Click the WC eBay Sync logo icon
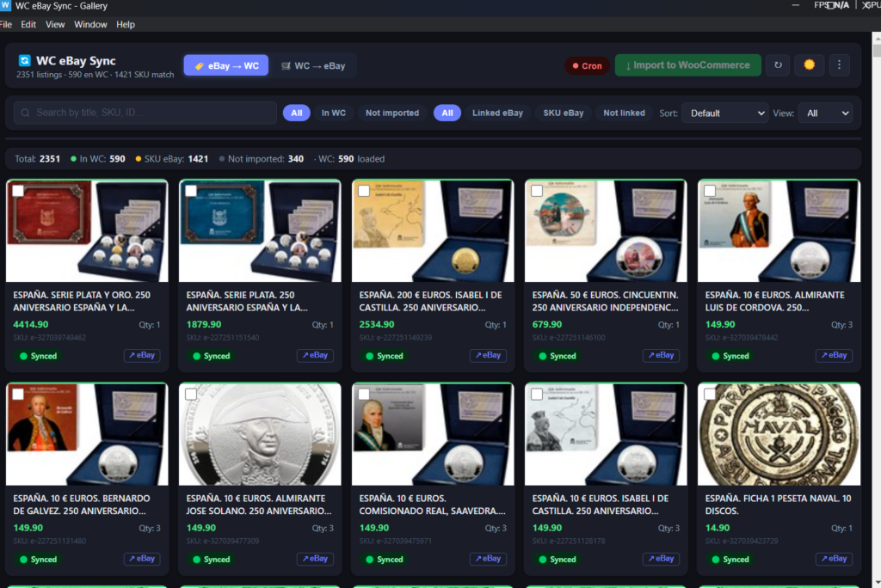The width and height of the screenshot is (881, 588). click(25, 61)
